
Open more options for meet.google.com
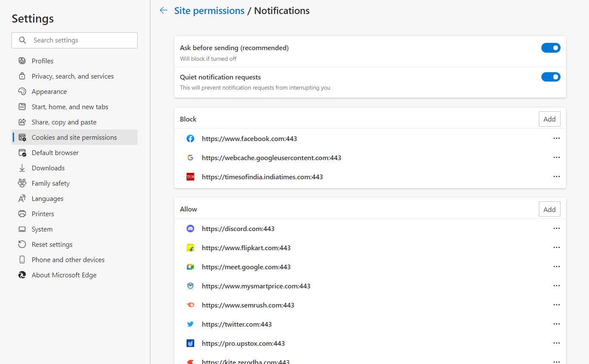pyautogui.click(x=557, y=267)
